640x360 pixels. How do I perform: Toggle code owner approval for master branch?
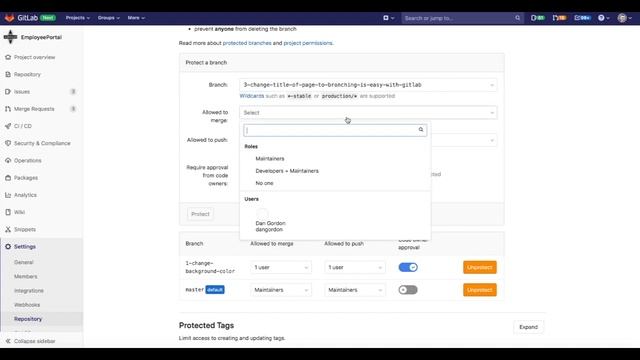[x=408, y=290]
